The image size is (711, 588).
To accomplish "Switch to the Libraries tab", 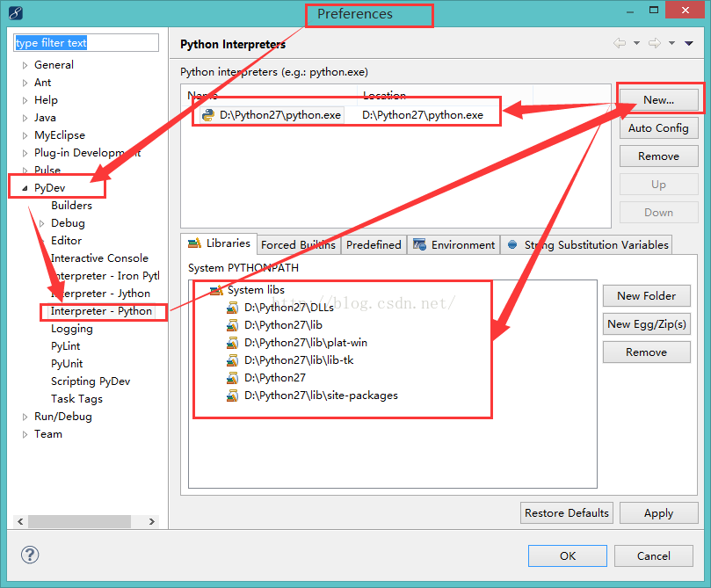I will click(219, 243).
